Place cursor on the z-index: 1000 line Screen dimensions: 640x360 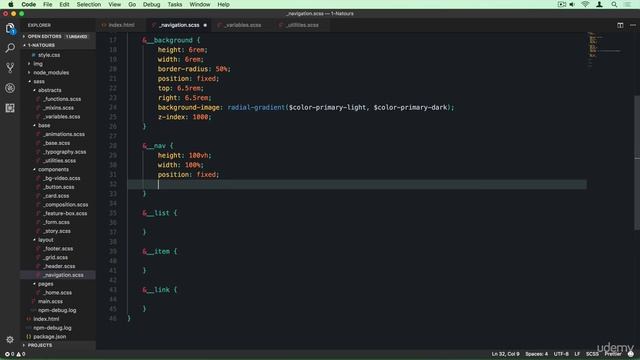[x=184, y=117]
